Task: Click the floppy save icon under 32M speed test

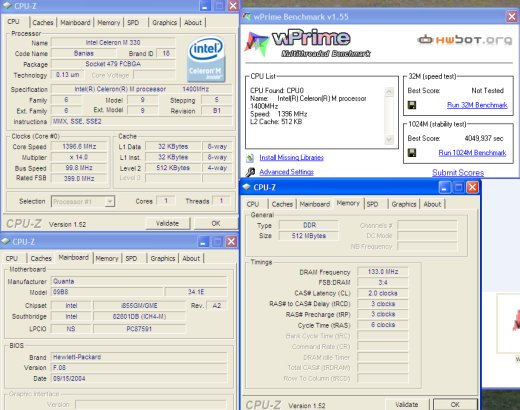Action: [x=412, y=105]
